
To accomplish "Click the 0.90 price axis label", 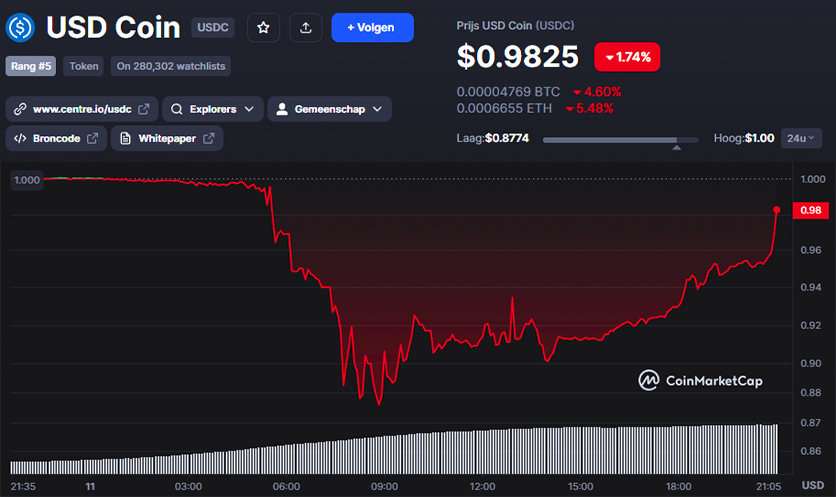I will tap(811, 363).
